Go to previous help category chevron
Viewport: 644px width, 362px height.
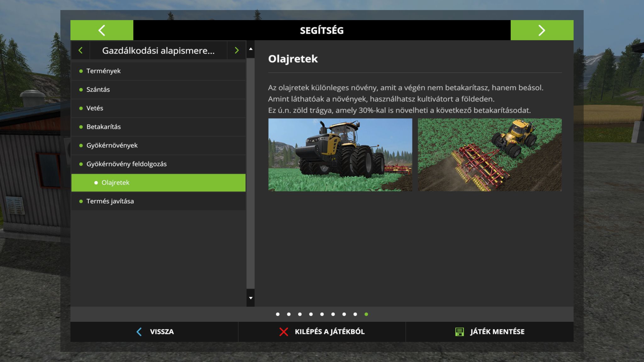80,50
